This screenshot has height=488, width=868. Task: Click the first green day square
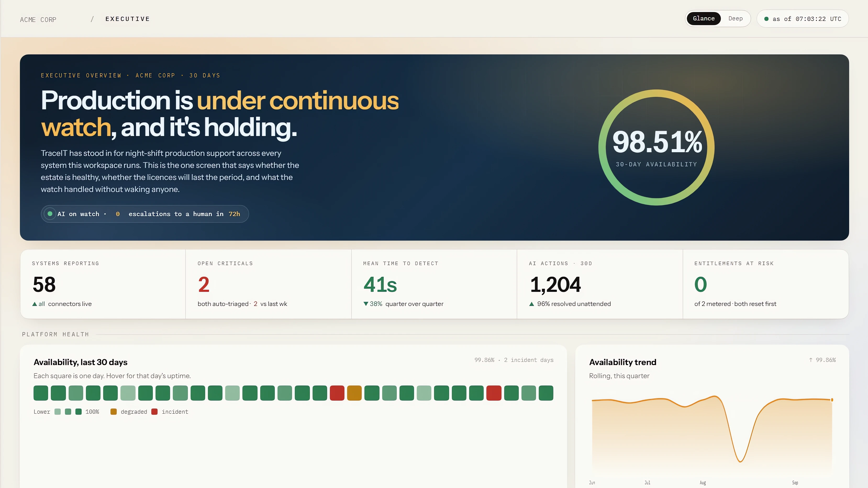[41, 393]
